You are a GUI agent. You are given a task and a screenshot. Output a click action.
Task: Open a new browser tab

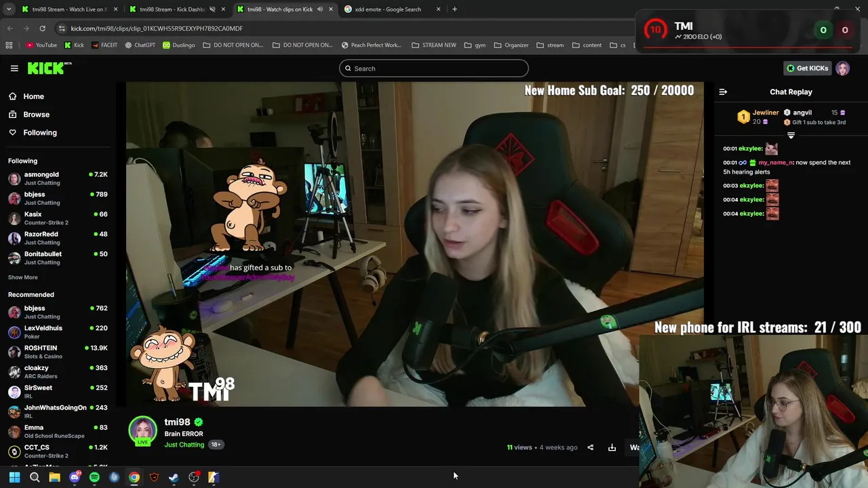(454, 9)
